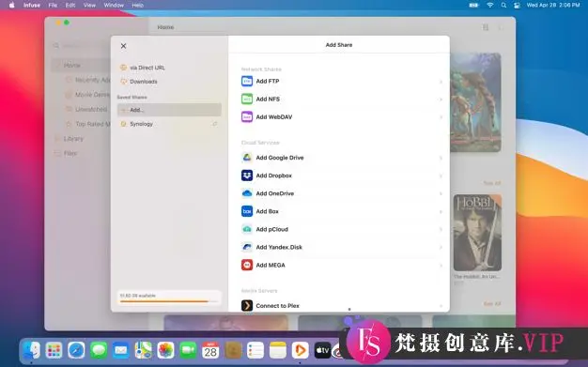
Task: Click the OneDrive cloud icon
Action: point(247,193)
